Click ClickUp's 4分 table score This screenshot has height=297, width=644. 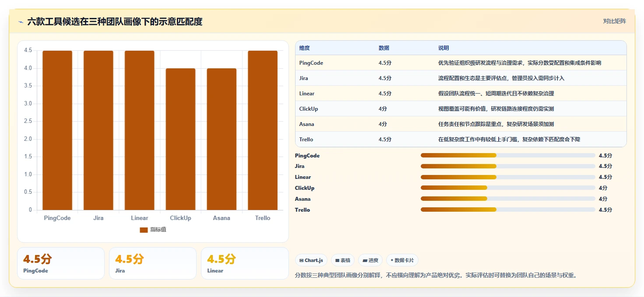click(383, 109)
